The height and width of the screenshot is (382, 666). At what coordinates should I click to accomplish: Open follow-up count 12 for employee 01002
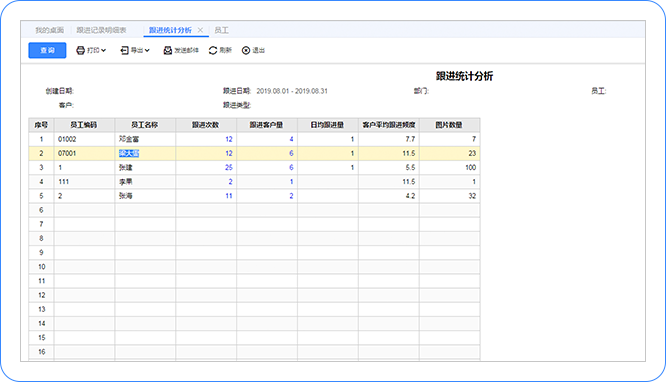[229, 139]
